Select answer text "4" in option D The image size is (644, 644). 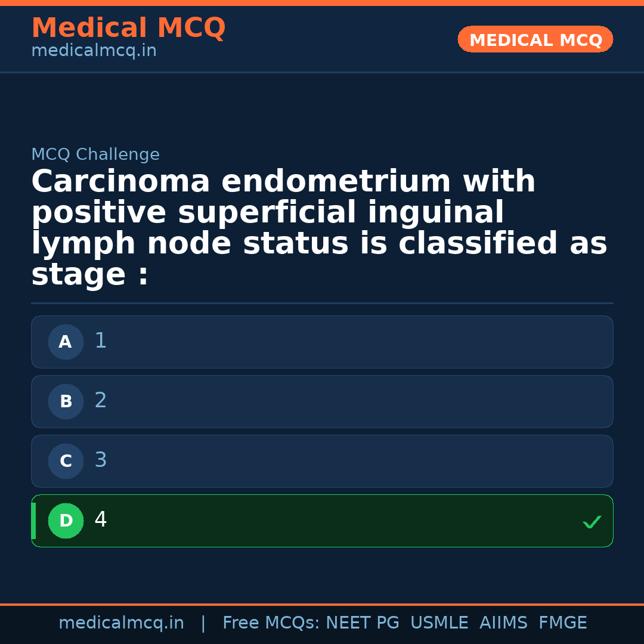click(101, 520)
